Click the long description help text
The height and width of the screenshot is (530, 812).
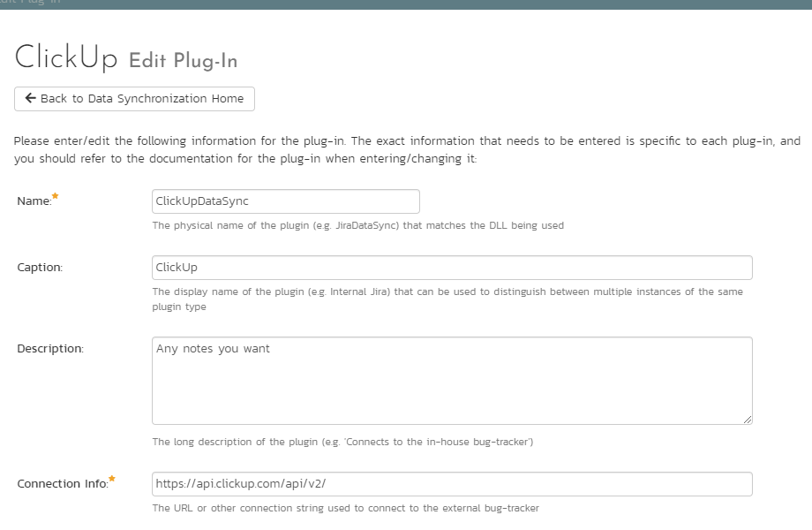(x=342, y=442)
